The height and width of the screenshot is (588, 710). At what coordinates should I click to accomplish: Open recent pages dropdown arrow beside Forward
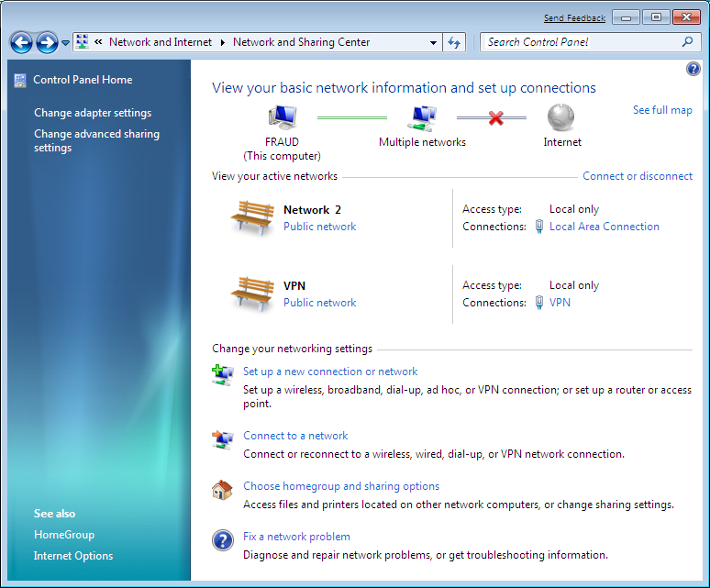point(66,43)
